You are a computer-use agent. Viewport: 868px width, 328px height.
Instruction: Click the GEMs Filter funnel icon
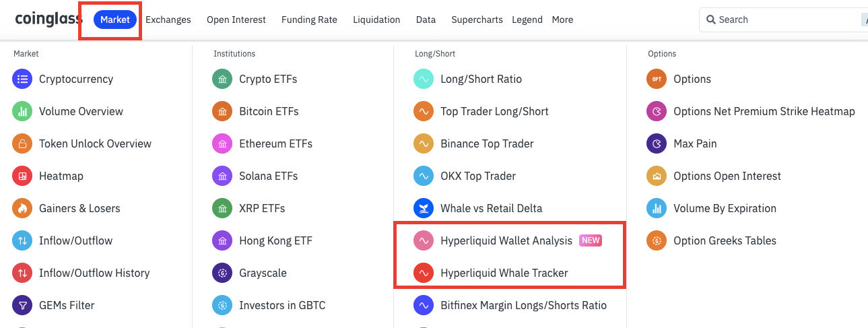tap(22, 305)
